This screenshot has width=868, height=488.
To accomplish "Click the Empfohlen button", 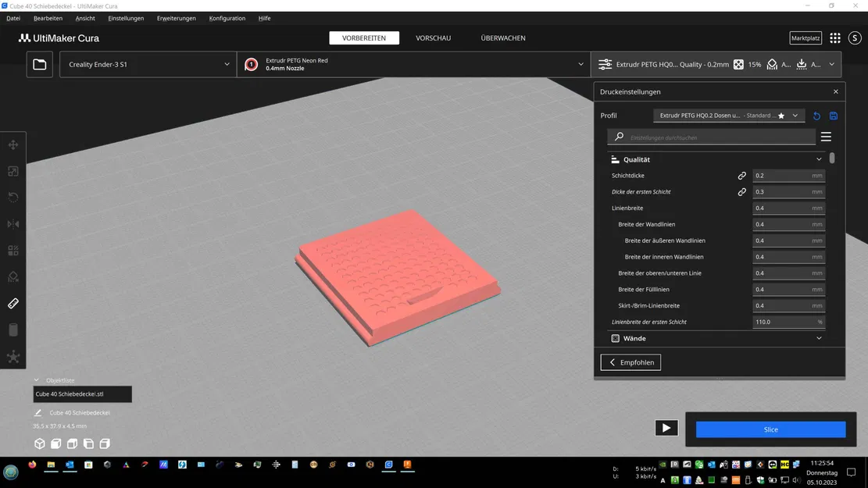I will coord(630,362).
